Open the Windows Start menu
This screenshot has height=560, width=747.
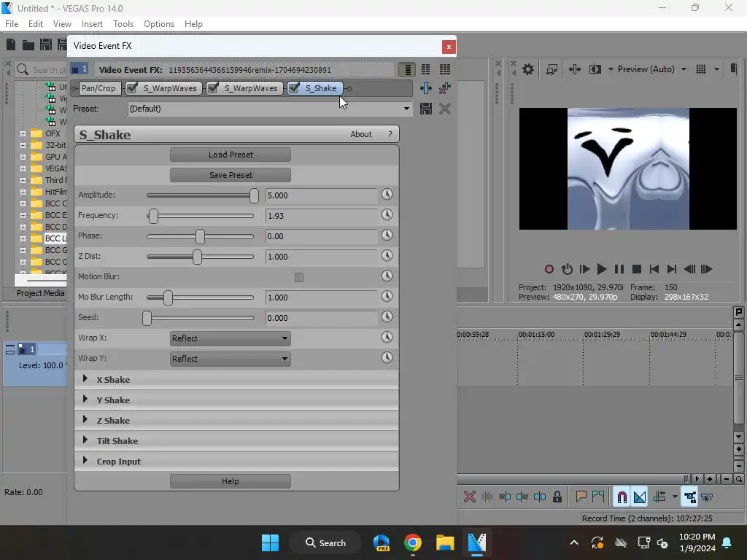270,542
